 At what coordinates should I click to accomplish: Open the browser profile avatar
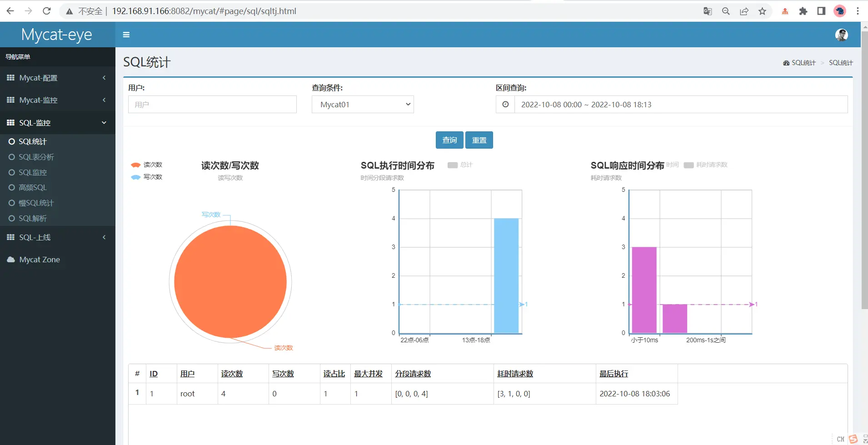(839, 11)
